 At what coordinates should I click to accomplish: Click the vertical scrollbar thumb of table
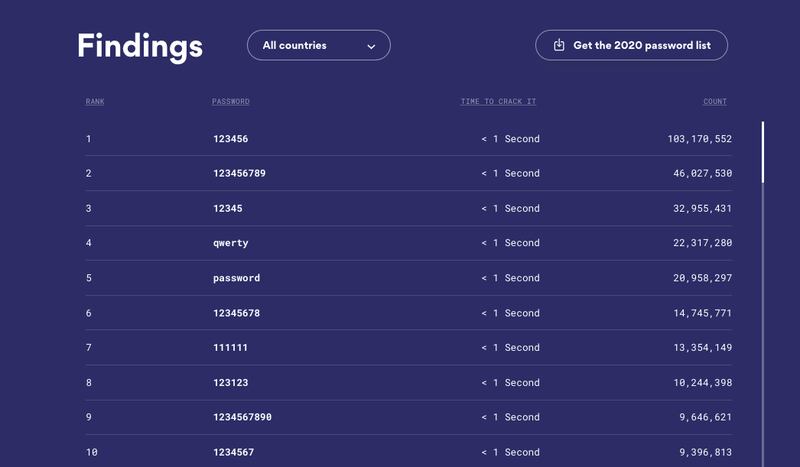[x=763, y=152]
